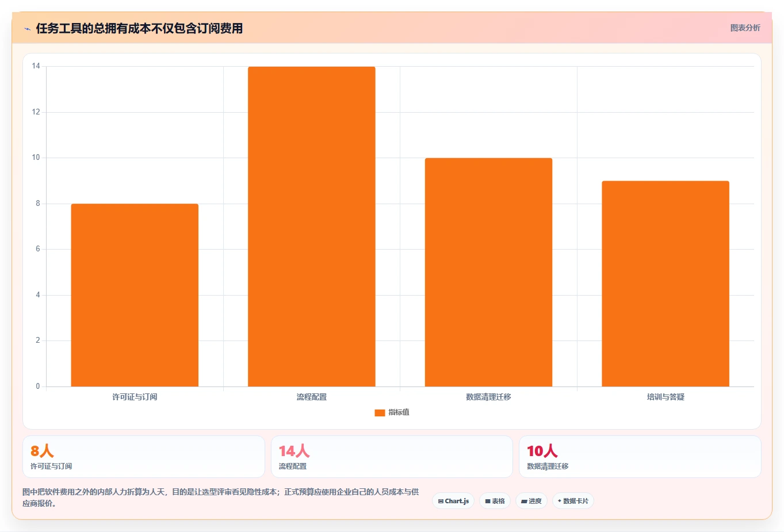Click the 进度 tag chip
This screenshot has width=784, height=532.
tap(531, 501)
